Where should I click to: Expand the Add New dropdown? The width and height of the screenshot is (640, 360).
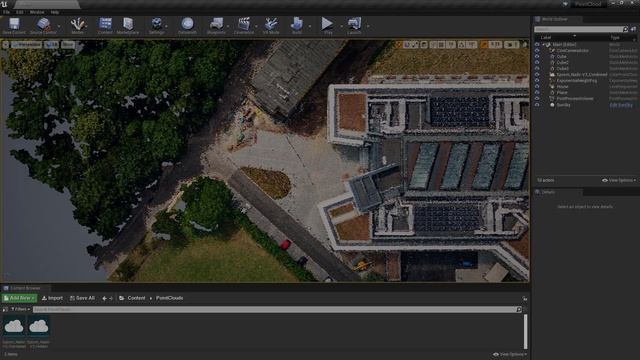[19, 298]
